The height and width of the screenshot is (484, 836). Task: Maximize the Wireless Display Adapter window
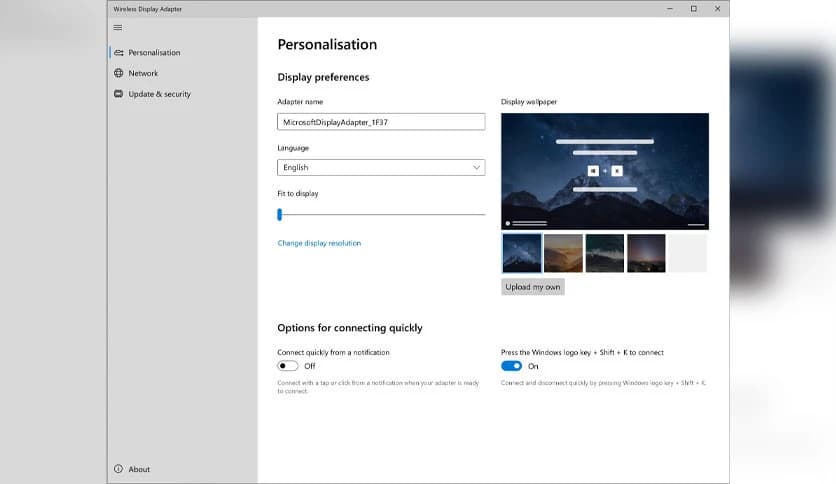click(x=693, y=9)
